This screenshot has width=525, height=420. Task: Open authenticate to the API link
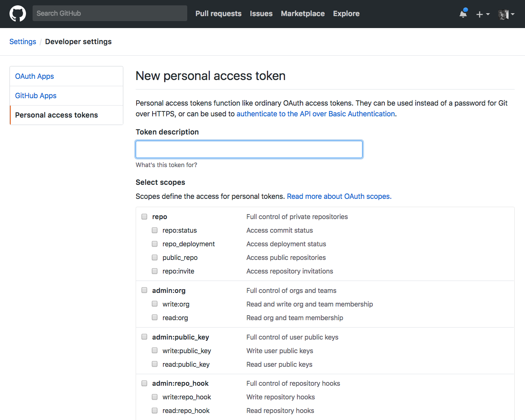click(315, 113)
